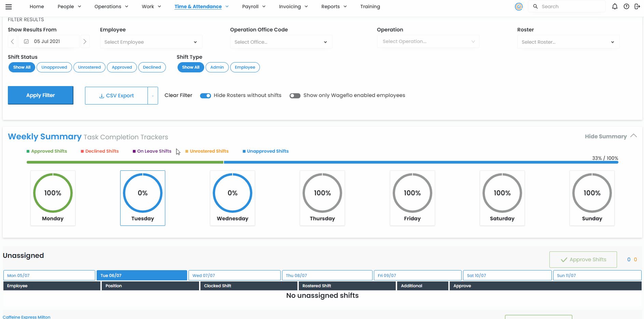Click the logout icon
644x319 pixels.
point(637,6)
